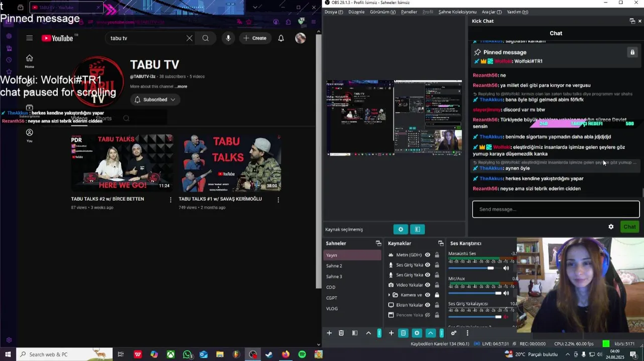Screen dimensions: 644x361
Task: Open the Ses Karıştırıcı three-dot menu
Action: pos(467,333)
